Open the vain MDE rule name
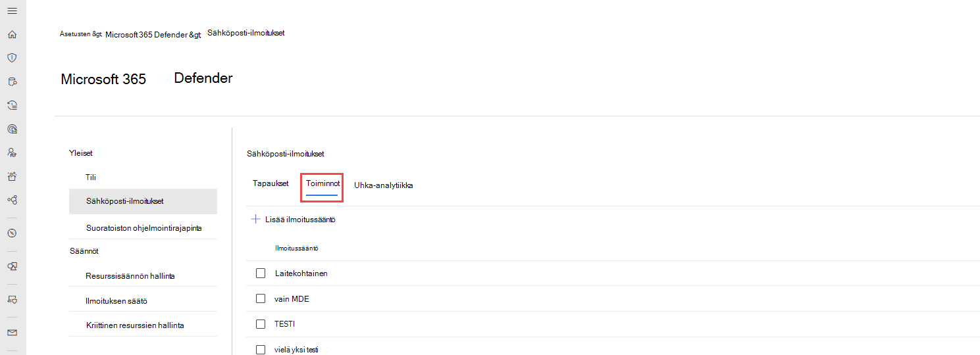This screenshot has width=980, height=355. [292, 298]
